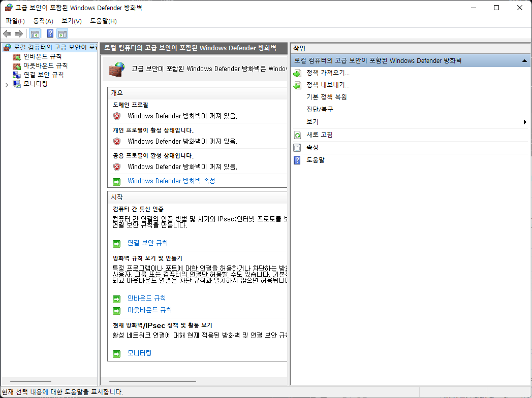Click the 새로 고침 refresh icon
The width and height of the screenshot is (532, 398).
[x=297, y=135]
